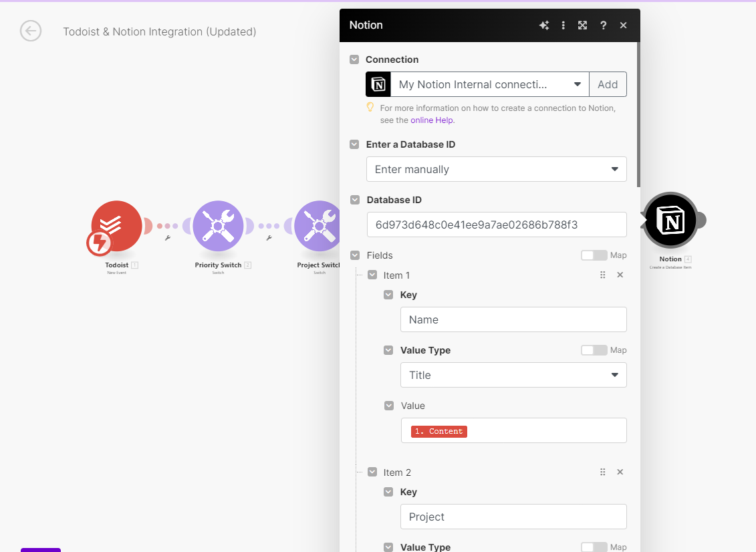756x552 pixels.
Task: Click the 'Fields' section label
Action: pyautogui.click(x=380, y=255)
